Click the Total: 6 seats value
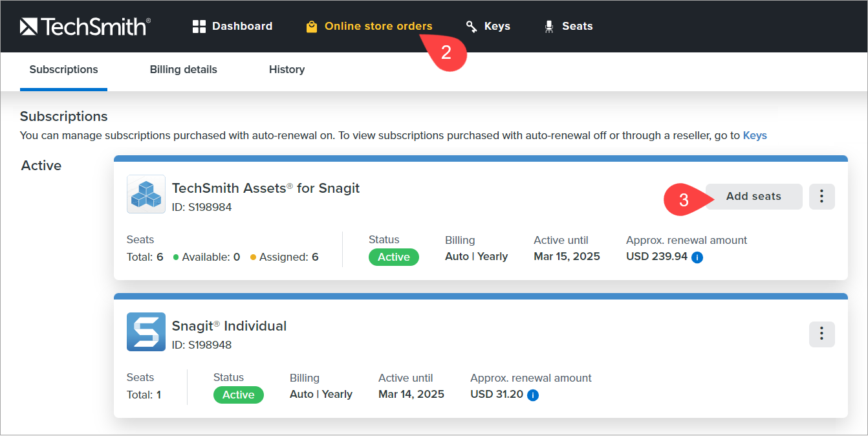The image size is (868, 436). [x=145, y=257]
